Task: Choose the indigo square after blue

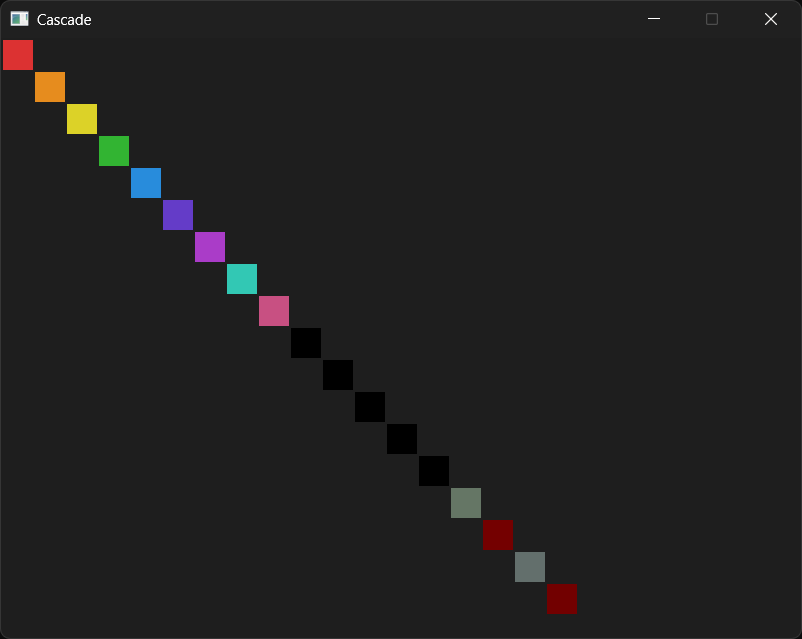Action: click(x=178, y=215)
